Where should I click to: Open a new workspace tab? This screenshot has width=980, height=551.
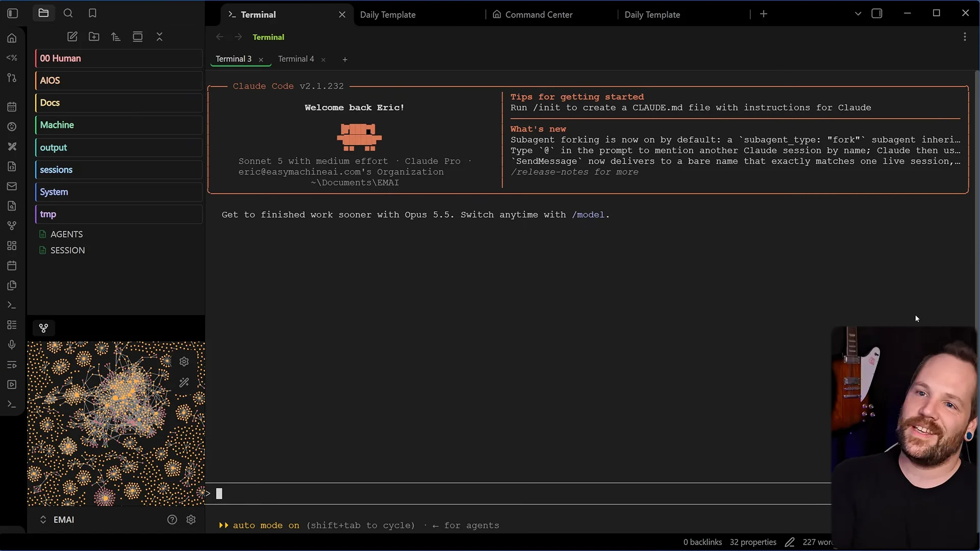pyautogui.click(x=764, y=14)
